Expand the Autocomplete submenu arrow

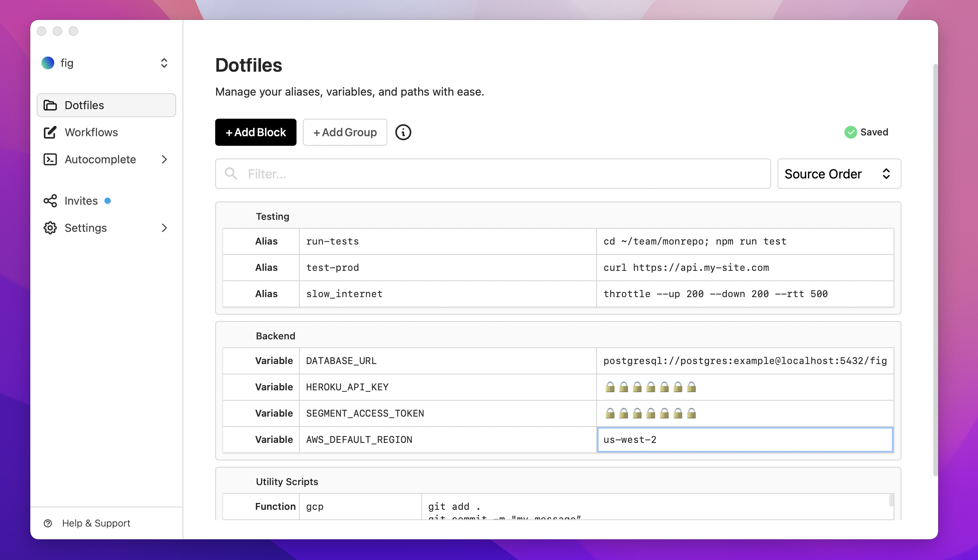point(164,159)
